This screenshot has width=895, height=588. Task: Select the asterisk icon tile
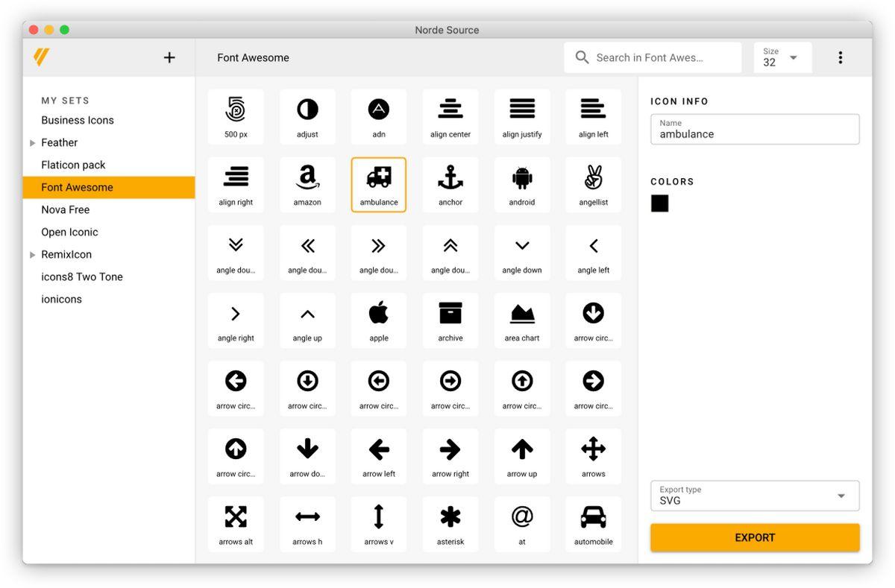[x=450, y=524]
